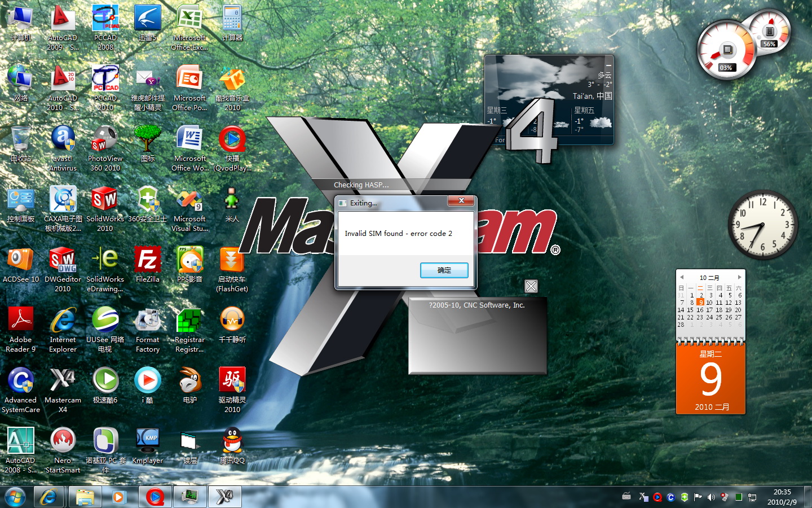
Task: Open the ACDSee 10 shortcut
Action: pyautogui.click(x=21, y=265)
